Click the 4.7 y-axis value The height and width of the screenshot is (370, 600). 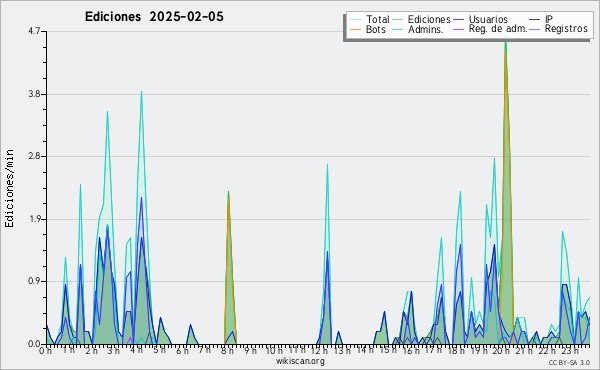[x=34, y=31]
